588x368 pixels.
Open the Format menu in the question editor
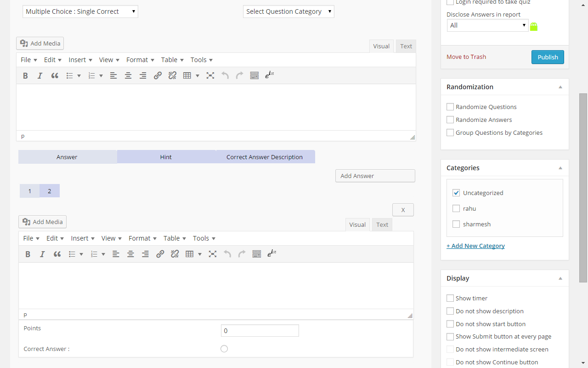[140, 60]
